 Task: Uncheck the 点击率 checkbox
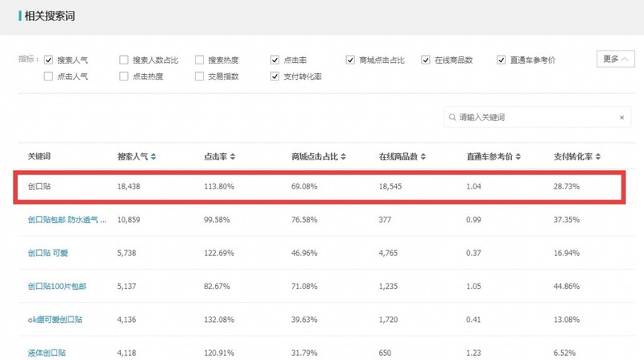pyautogui.click(x=275, y=60)
